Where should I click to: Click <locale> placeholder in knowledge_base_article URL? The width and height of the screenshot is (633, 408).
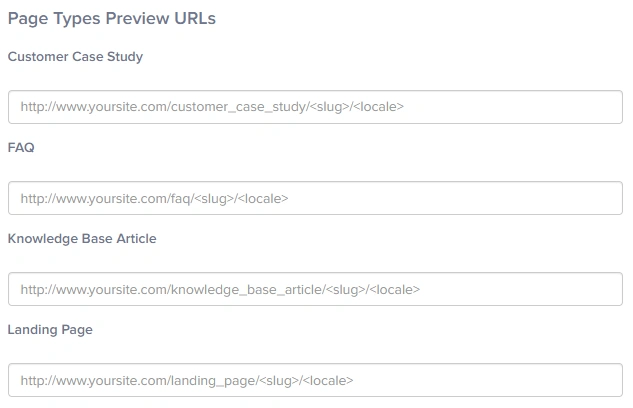point(393,289)
